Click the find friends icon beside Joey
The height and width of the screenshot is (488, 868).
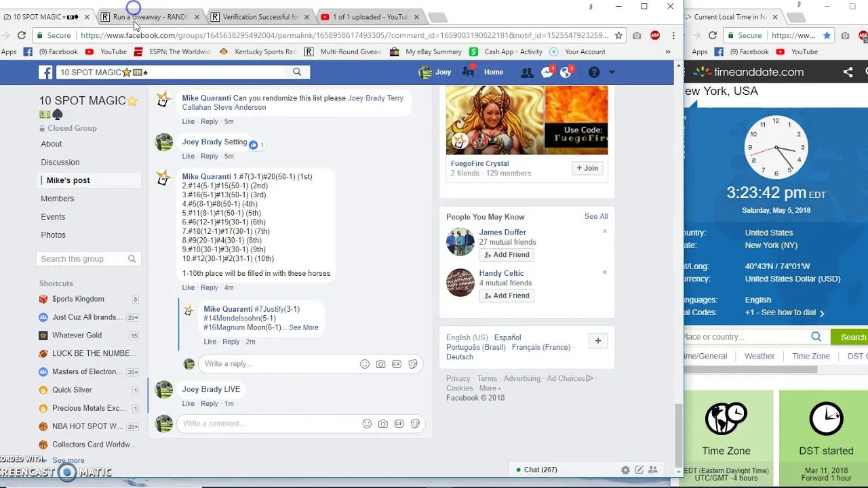coord(469,72)
